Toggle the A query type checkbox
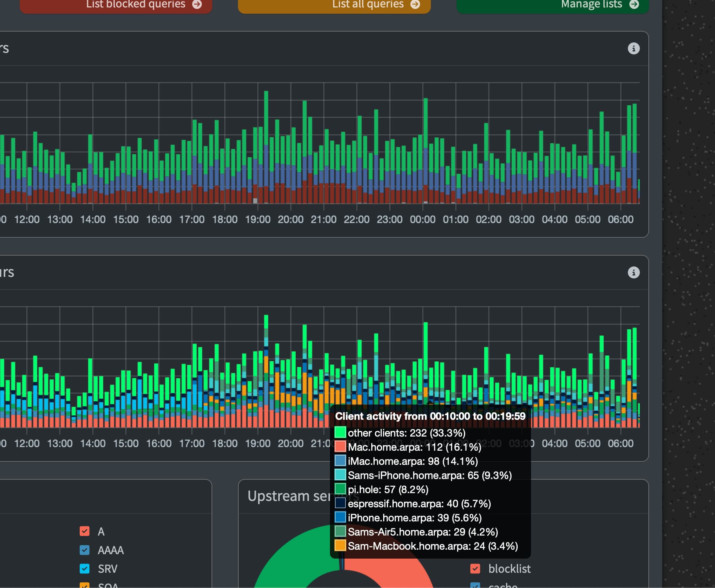This screenshot has height=588, width=715. click(85, 531)
